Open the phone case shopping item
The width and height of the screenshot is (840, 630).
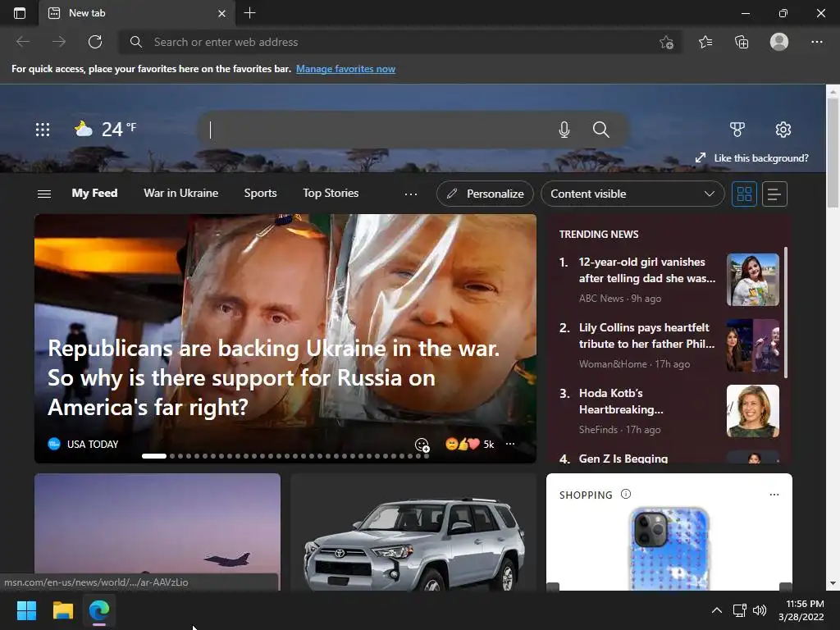tap(669, 549)
